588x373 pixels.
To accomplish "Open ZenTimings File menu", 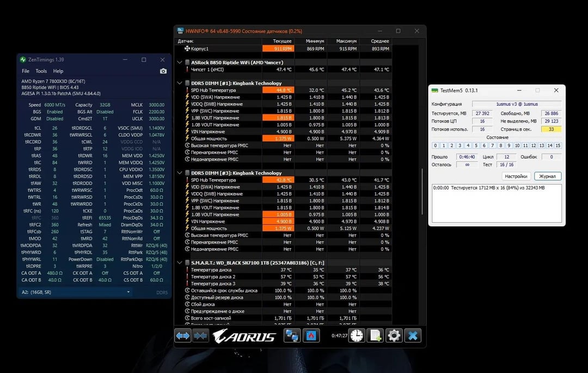I will click(x=26, y=71).
